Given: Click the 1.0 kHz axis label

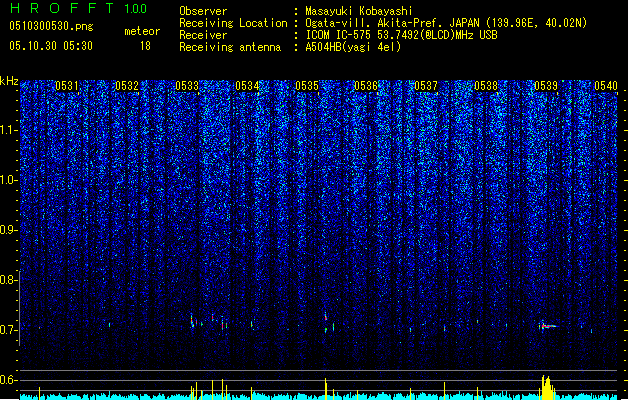Looking at the screenshot, I should tap(9, 180).
